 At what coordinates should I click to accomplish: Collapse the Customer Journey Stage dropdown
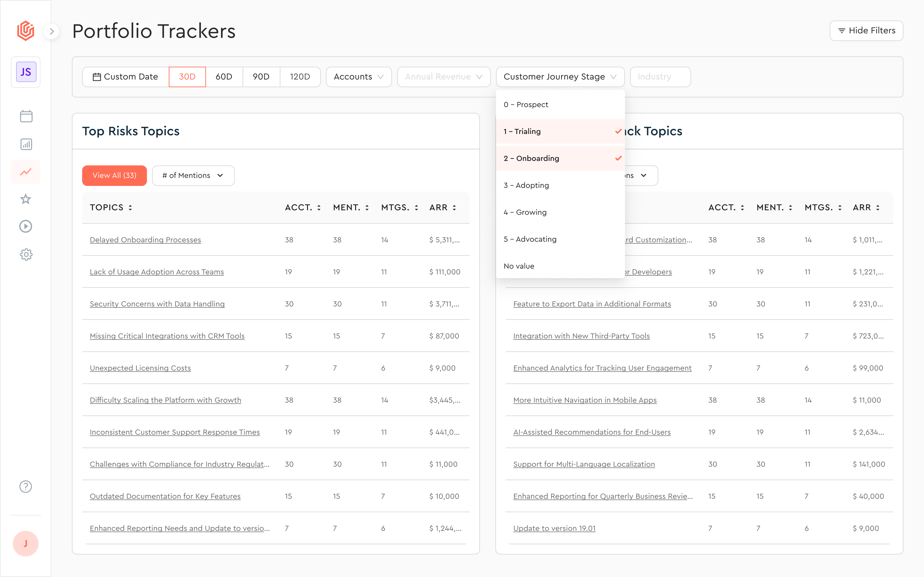tap(560, 77)
